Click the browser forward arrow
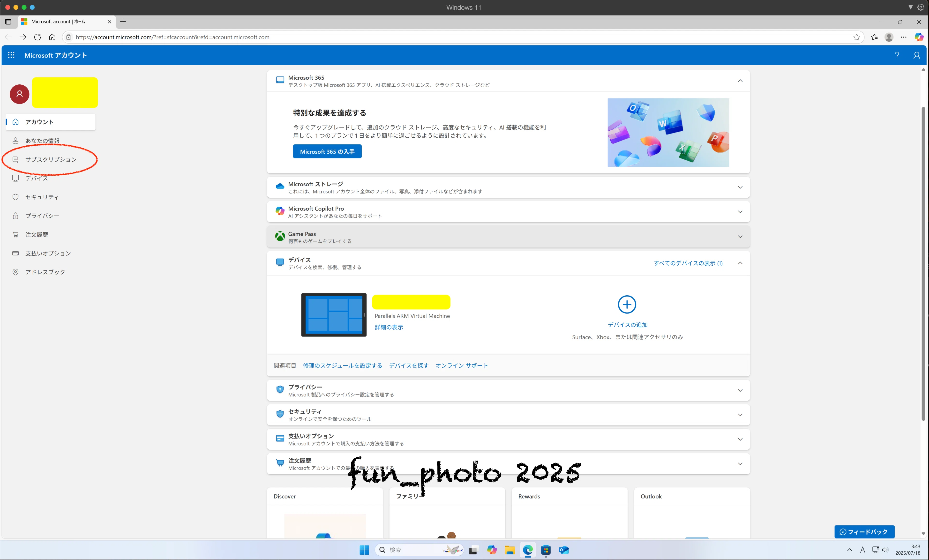Image resolution: width=929 pixels, height=560 pixels. click(23, 37)
